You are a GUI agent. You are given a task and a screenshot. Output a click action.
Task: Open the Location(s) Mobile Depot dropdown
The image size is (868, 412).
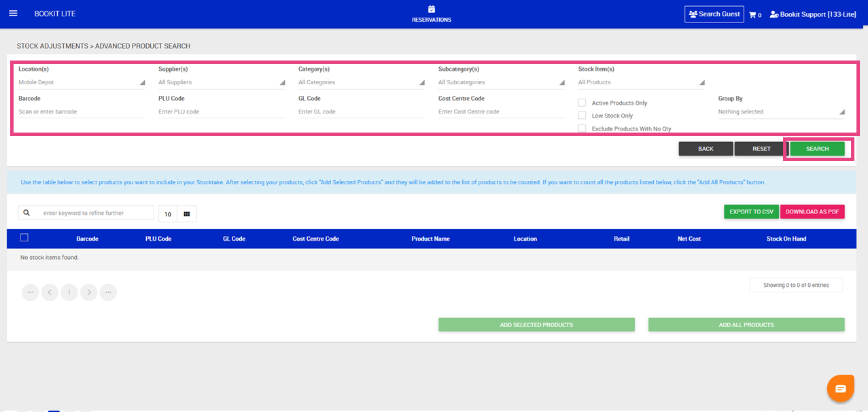pyautogui.click(x=82, y=82)
